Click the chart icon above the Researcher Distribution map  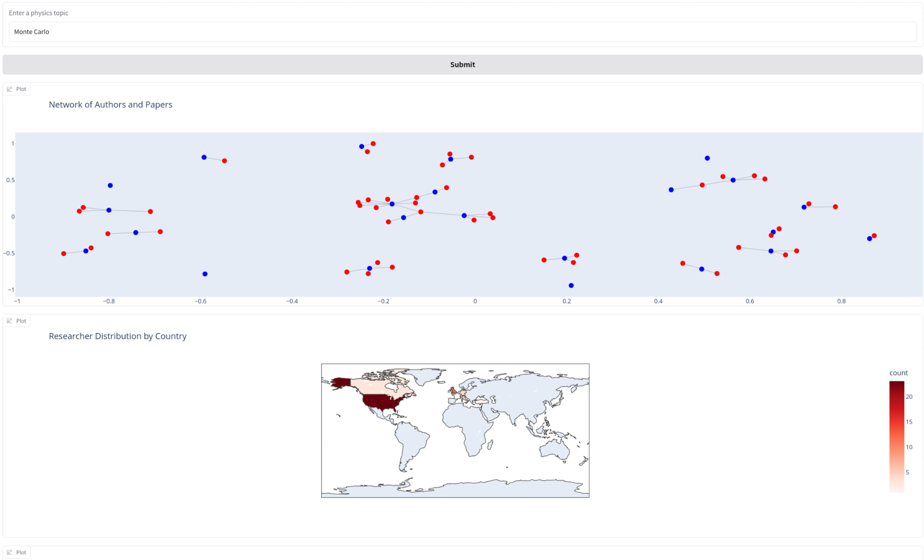9,321
